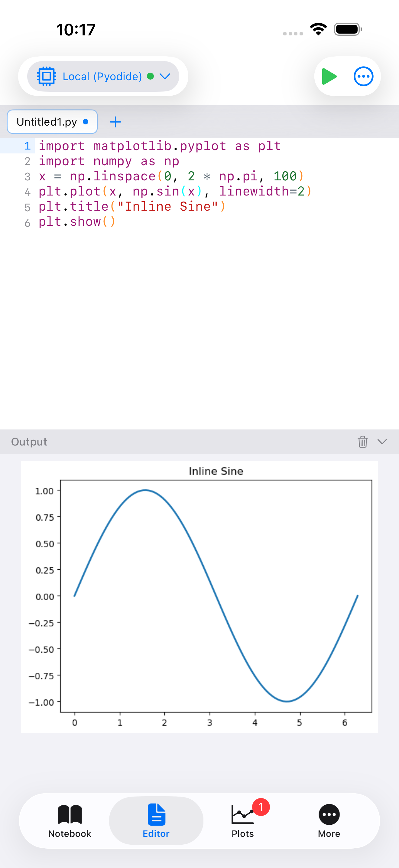Click the Output panel header label
The image size is (399, 868).
(29, 442)
